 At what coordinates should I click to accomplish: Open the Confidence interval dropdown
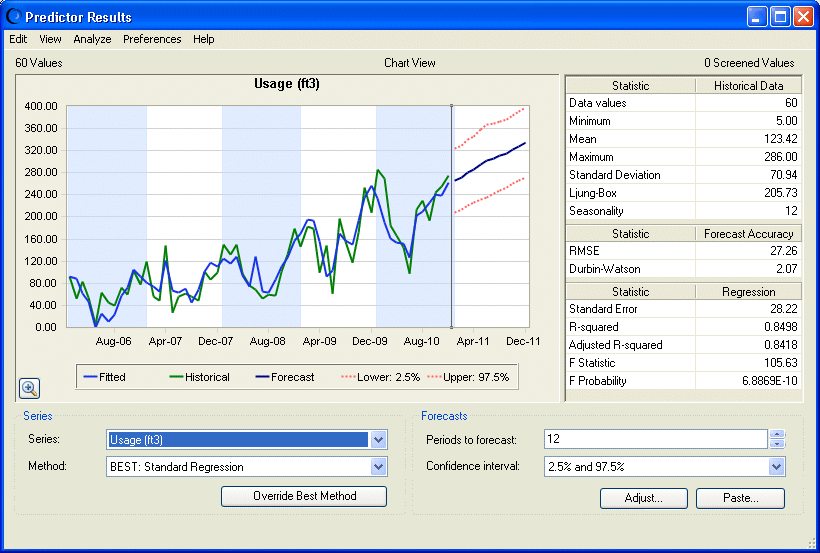tap(777, 466)
